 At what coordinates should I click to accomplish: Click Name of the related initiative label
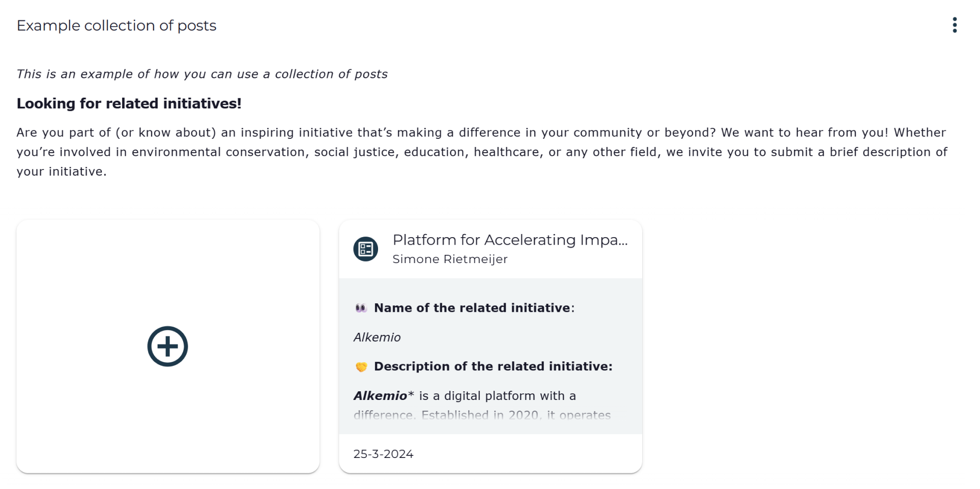tap(472, 308)
